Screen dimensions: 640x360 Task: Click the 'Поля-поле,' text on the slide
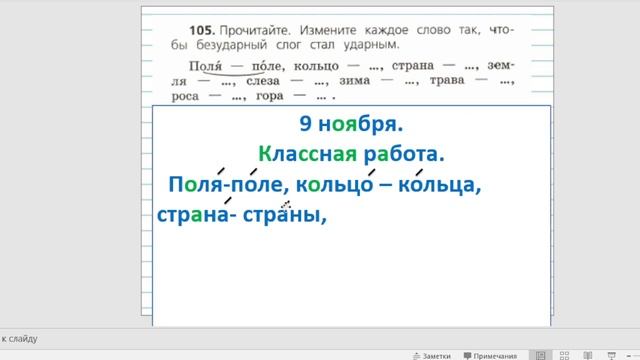point(229,184)
